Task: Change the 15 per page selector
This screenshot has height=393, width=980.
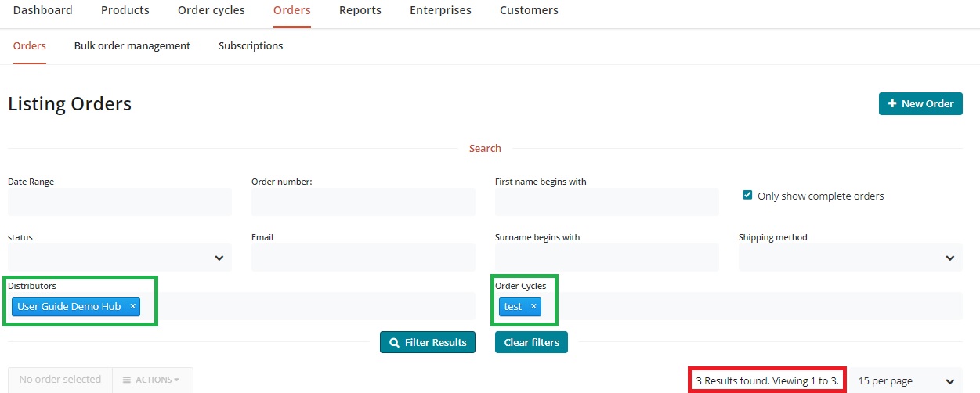Action: [906, 380]
